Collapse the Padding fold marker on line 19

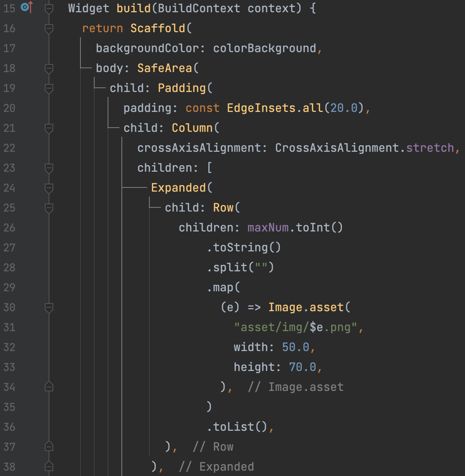[49, 88]
